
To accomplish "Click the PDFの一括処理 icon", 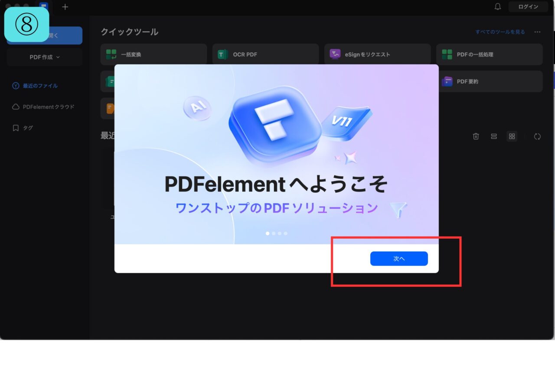I will click(x=447, y=55).
